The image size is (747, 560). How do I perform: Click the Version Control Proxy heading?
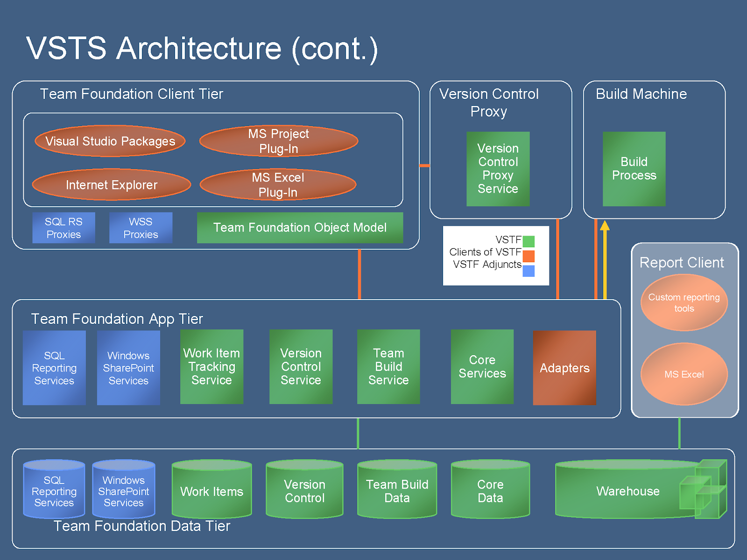click(x=489, y=103)
